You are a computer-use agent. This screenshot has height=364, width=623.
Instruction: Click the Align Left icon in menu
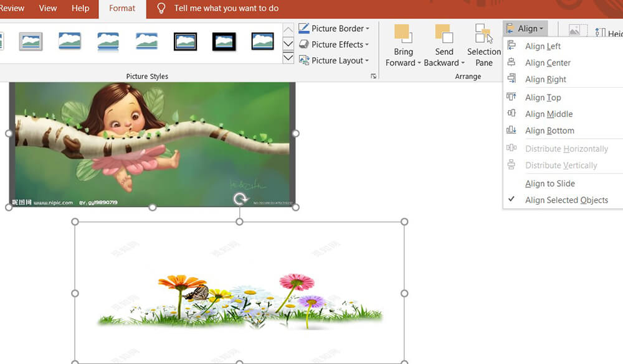coord(511,46)
